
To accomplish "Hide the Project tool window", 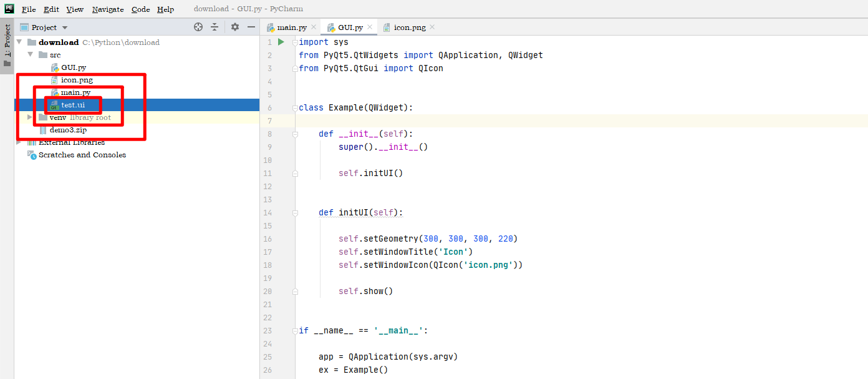I will pos(251,27).
